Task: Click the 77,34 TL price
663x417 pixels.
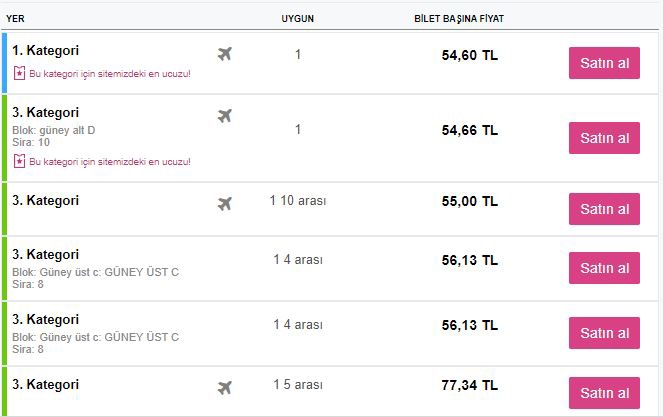Action: coord(470,385)
